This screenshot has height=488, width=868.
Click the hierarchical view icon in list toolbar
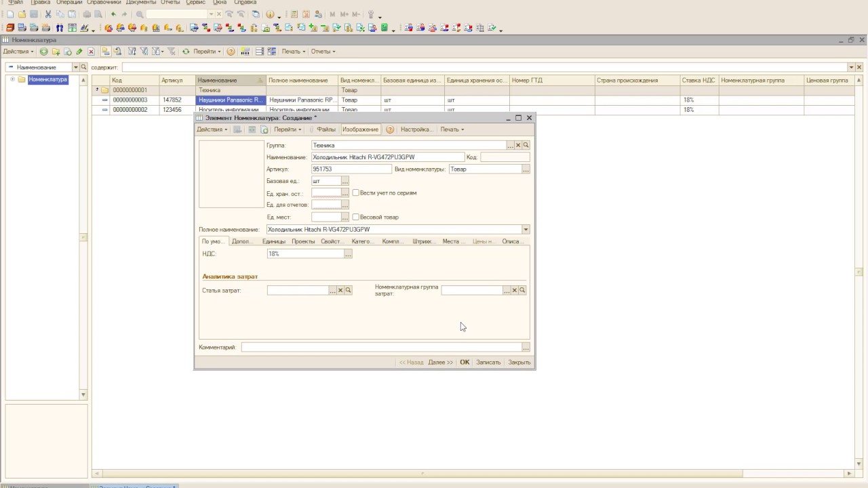106,52
